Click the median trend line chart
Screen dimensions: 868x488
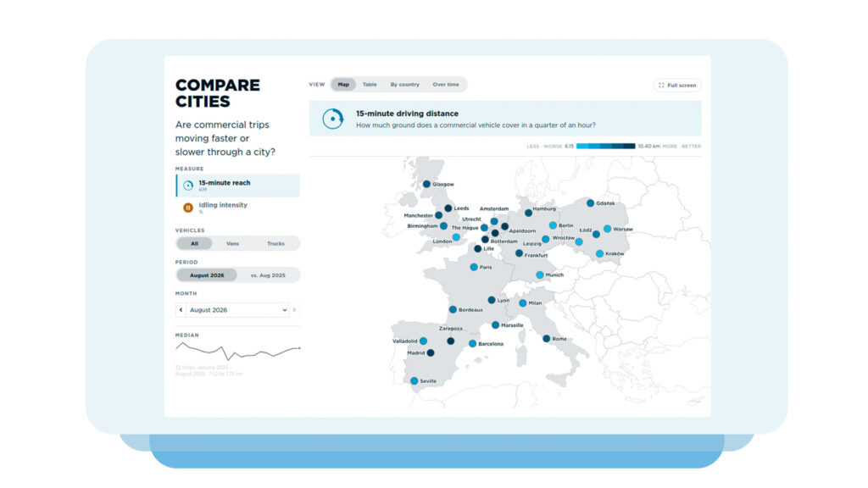coord(238,350)
